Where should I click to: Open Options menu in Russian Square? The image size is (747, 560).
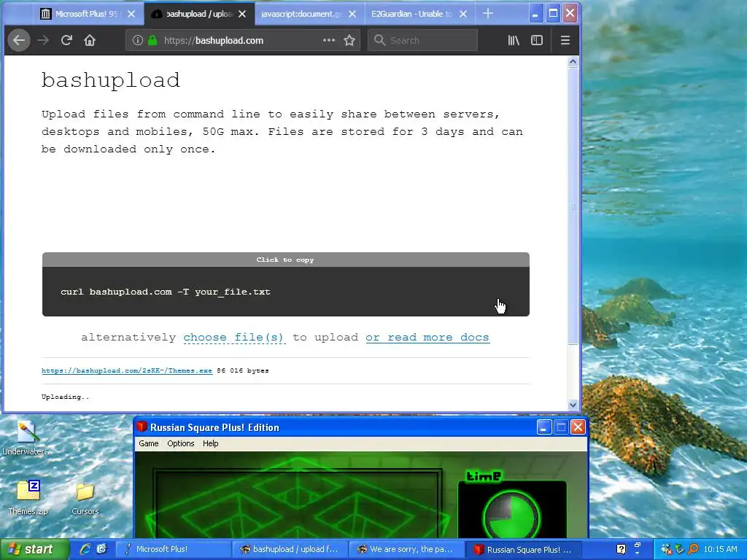pos(181,443)
